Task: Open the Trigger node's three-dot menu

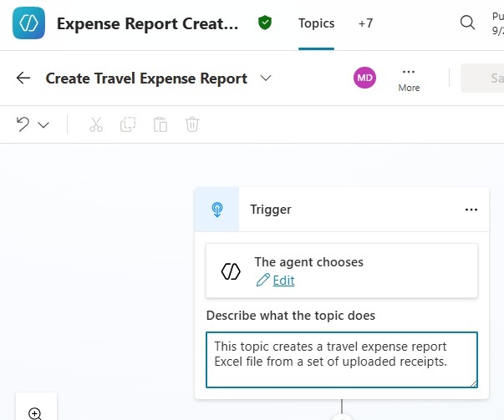Action: 471,210
